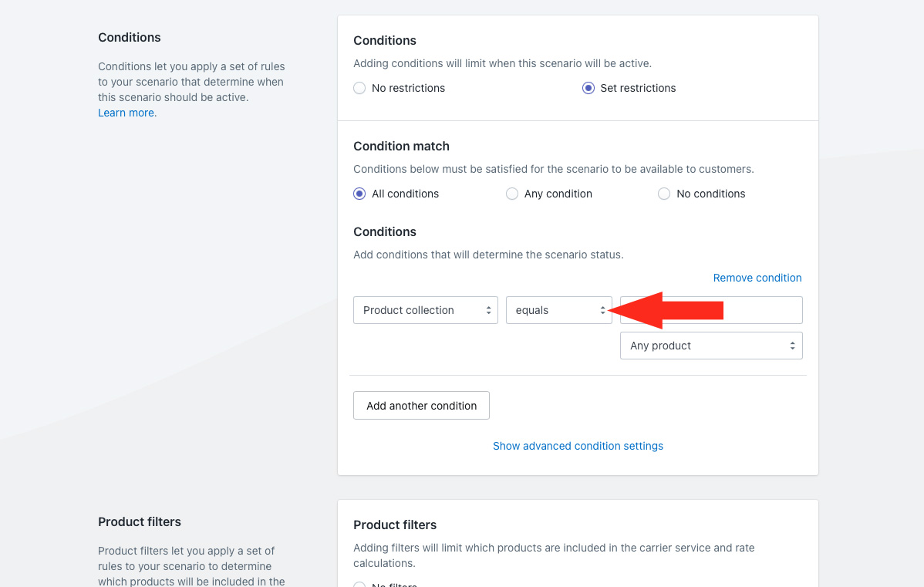Select the Set restrictions radio button

coord(588,88)
